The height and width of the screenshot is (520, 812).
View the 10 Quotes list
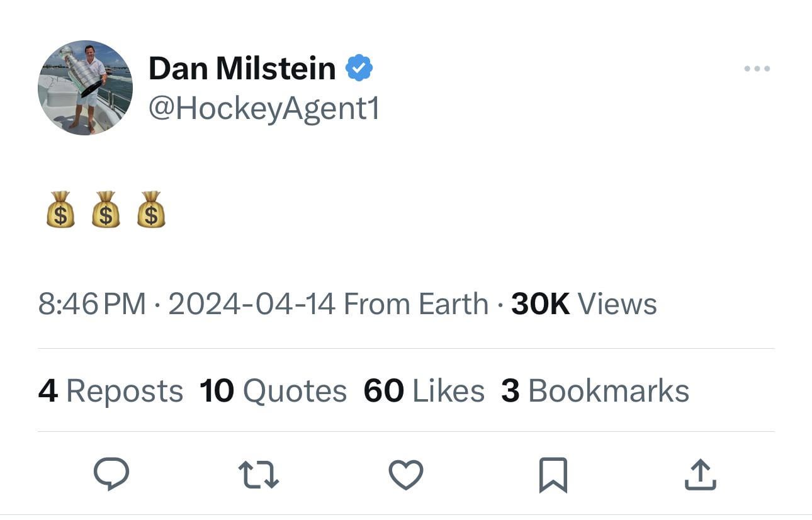[x=273, y=391]
